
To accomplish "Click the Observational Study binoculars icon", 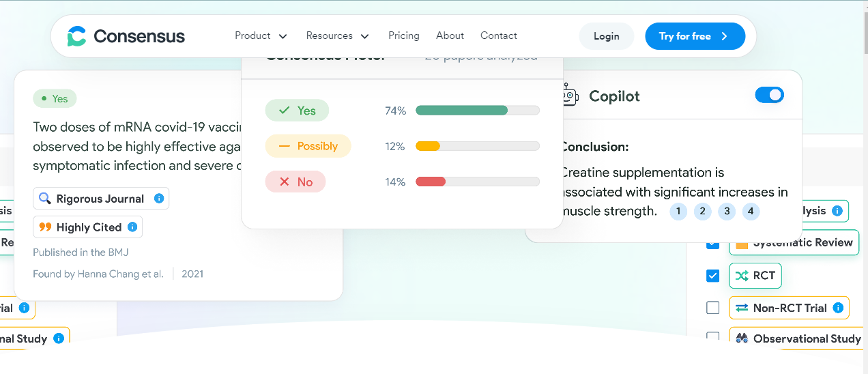I will 742,339.
